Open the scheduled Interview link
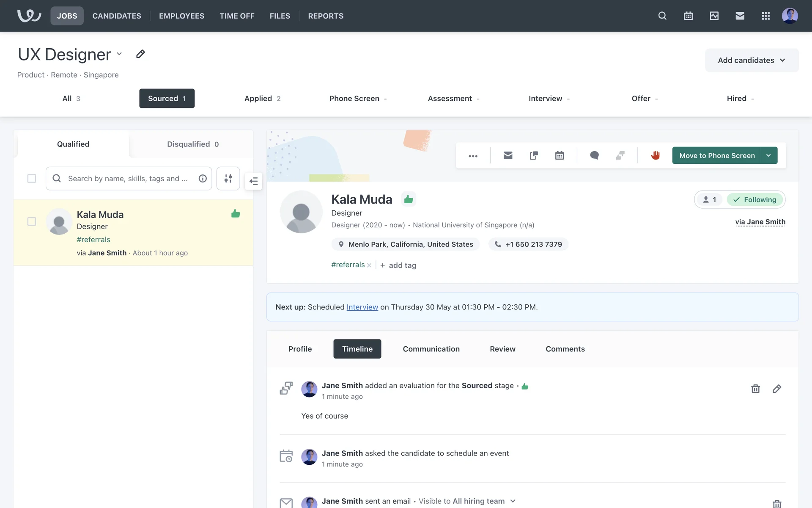 (362, 307)
